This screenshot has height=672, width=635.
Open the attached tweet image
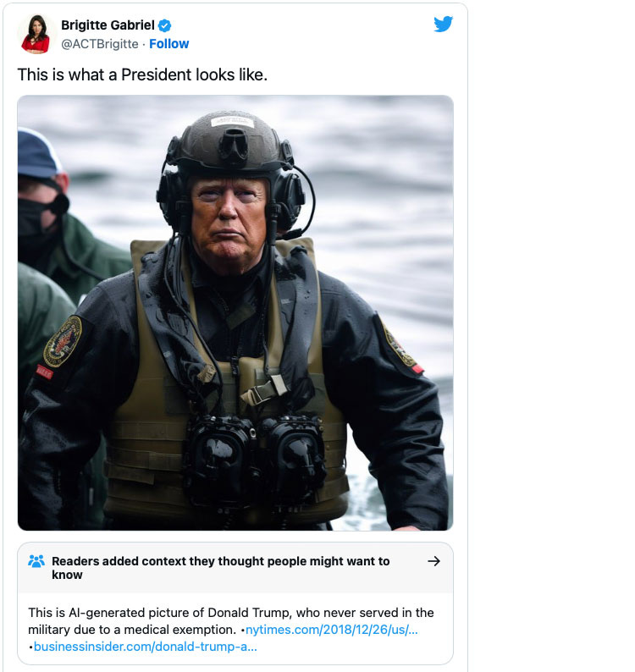pos(235,313)
